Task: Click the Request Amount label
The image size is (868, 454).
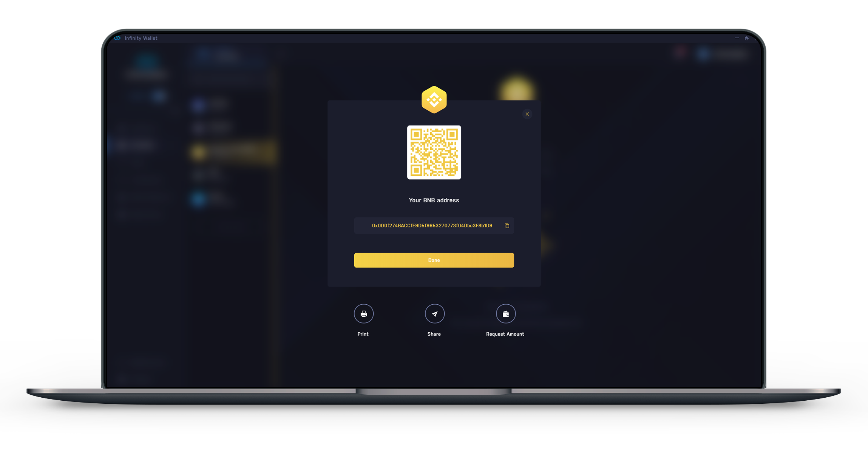Action: (504, 333)
